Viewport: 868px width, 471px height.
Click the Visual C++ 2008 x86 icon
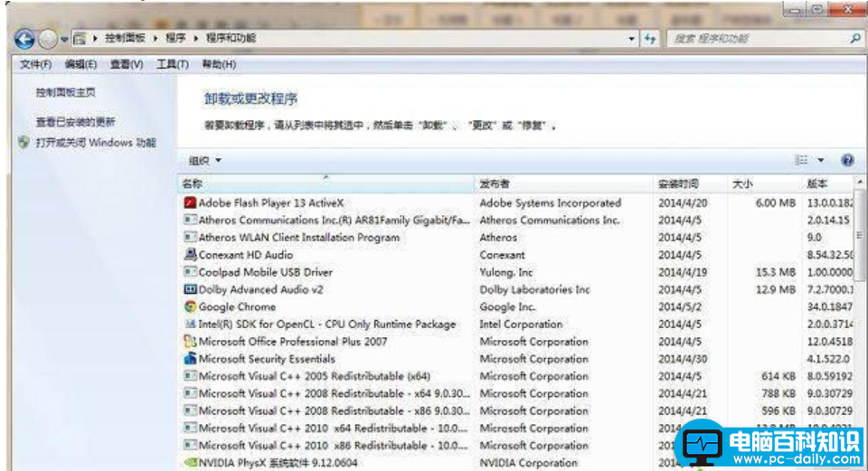[x=190, y=410]
